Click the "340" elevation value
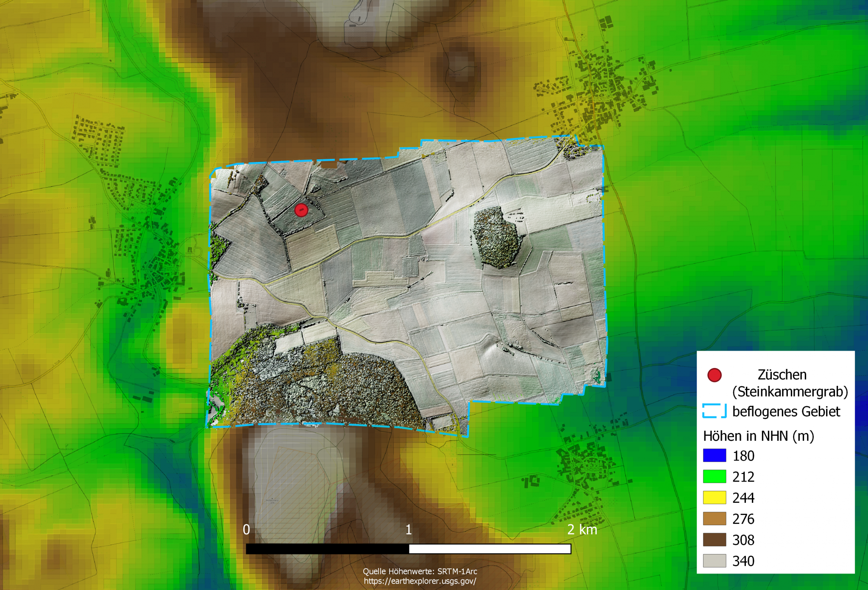 pyautogui.click(x=743, y=561)
